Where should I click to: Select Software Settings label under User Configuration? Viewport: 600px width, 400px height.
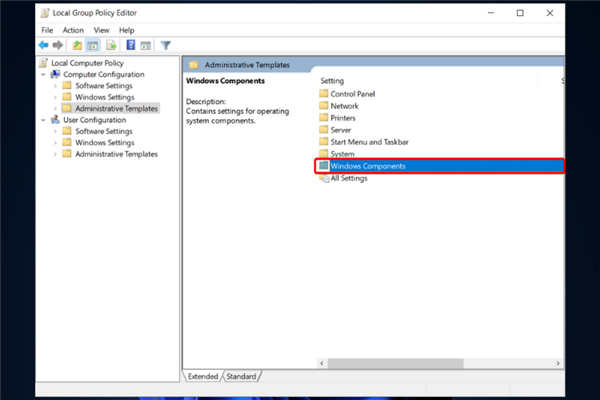click(104, 131)
